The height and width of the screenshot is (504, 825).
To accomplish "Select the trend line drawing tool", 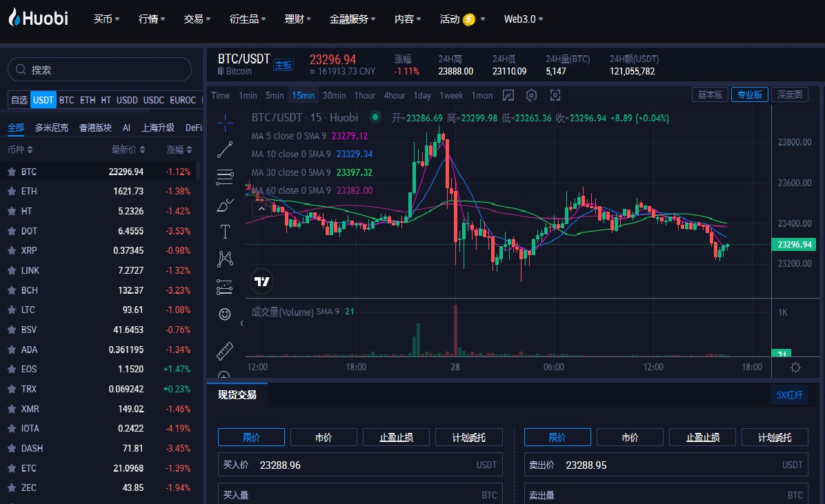I will click(x=225, y=149).
